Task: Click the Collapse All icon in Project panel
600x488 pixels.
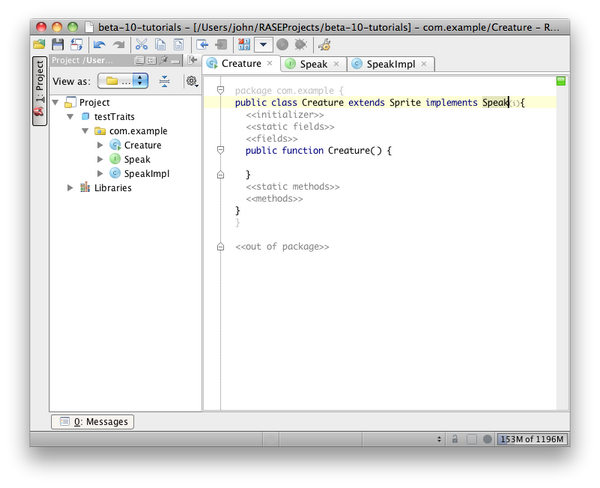Action: (165, 81)
